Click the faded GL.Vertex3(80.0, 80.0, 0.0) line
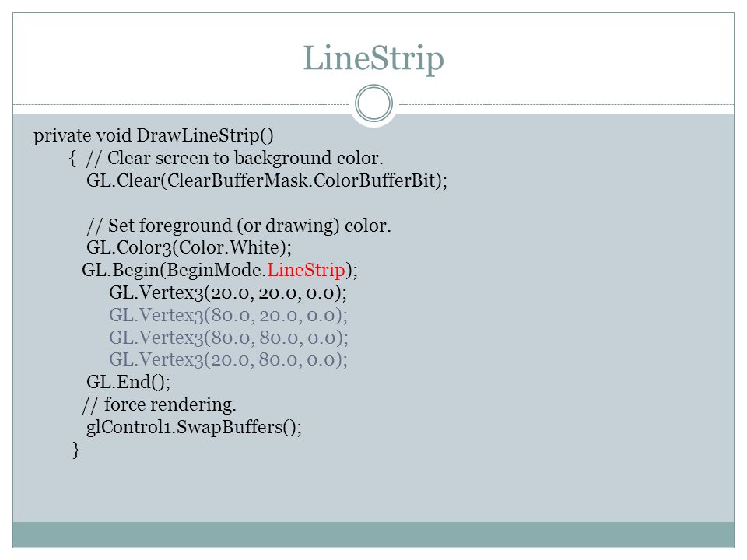Screen dimensions: 747x560 point(229,338)
